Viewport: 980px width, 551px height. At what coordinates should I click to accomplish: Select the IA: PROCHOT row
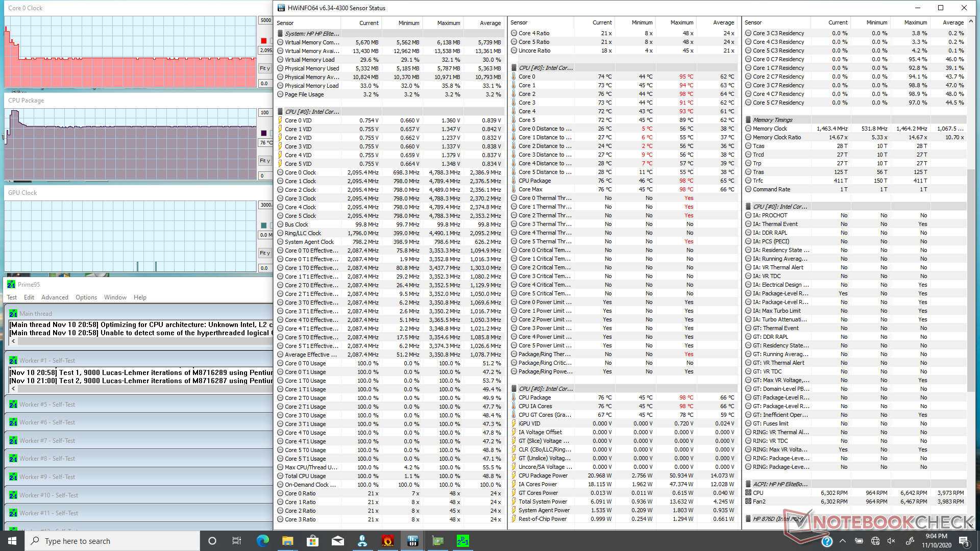(x=855, y=215)
